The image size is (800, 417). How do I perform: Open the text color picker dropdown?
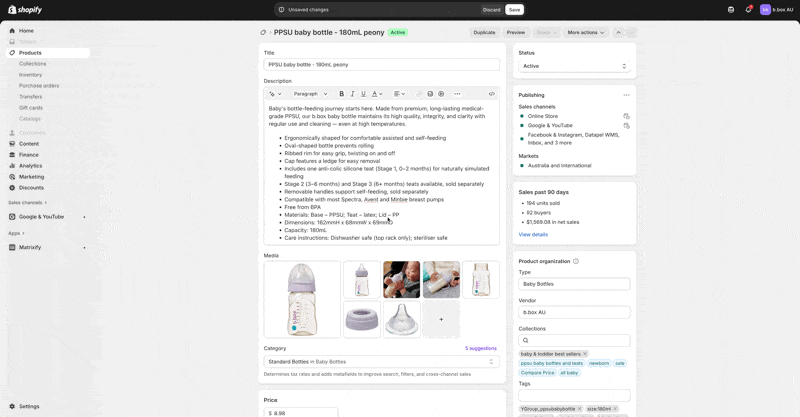point(377,94)
